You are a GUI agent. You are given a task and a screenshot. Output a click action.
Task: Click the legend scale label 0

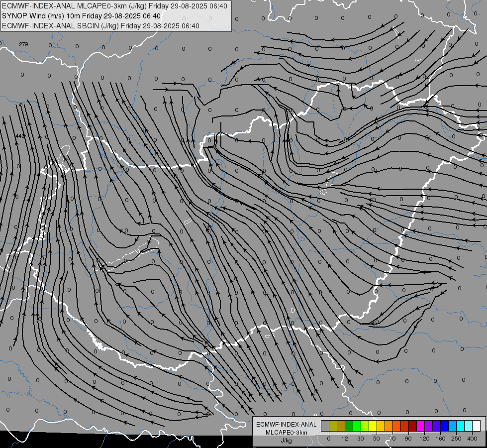click(329, 439)
